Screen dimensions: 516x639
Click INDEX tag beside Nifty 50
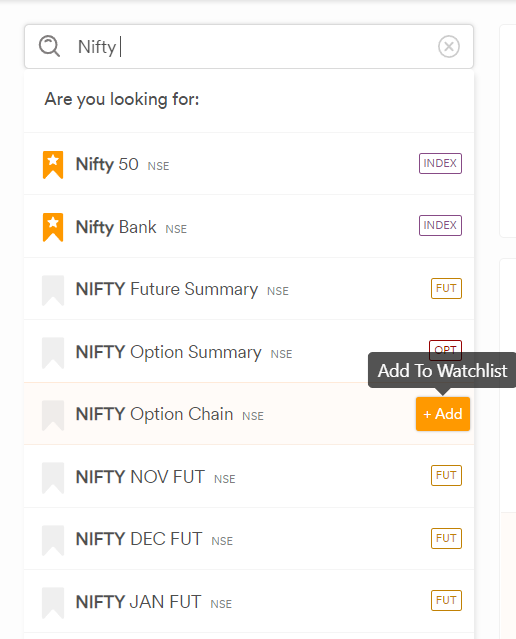coord(440,163)
